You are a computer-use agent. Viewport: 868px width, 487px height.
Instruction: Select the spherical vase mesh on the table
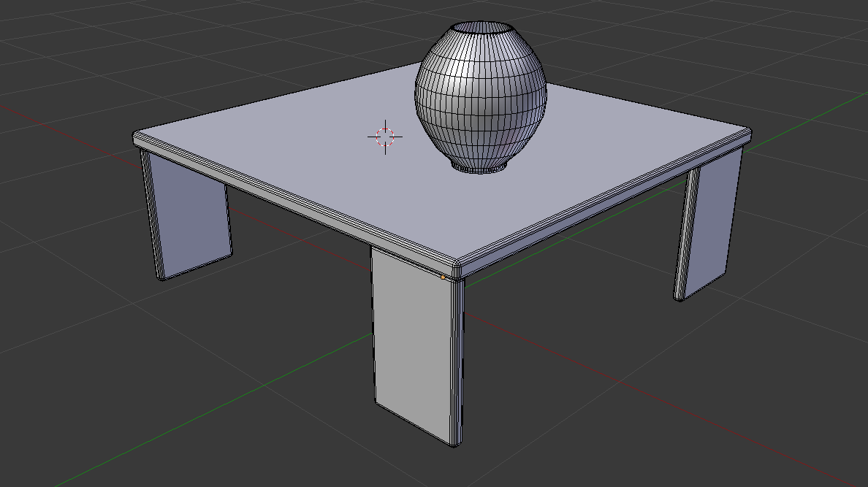click(x=481, y=97)
